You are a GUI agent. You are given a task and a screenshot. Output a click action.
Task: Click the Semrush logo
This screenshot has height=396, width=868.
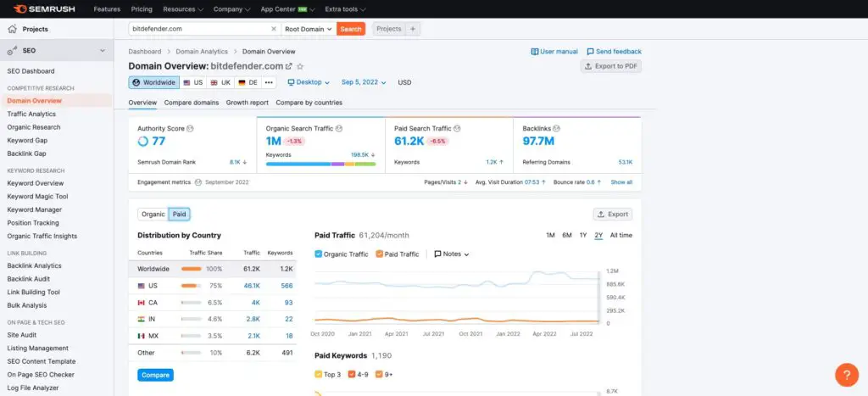coord(44,8)
